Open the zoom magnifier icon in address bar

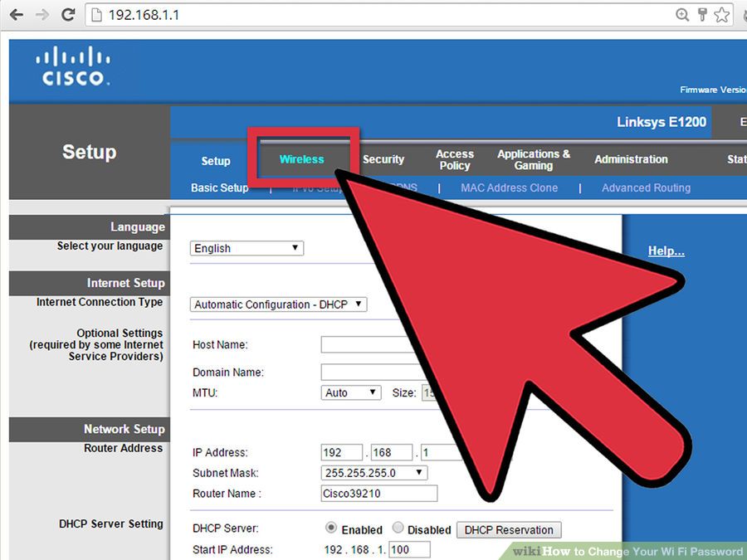click(682, 15)
